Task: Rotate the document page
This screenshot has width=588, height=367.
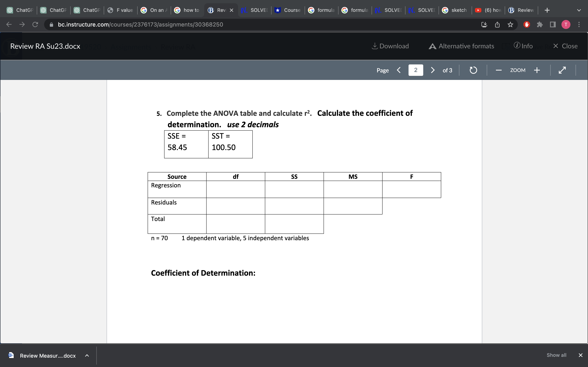Action: (x=473, y=70)
